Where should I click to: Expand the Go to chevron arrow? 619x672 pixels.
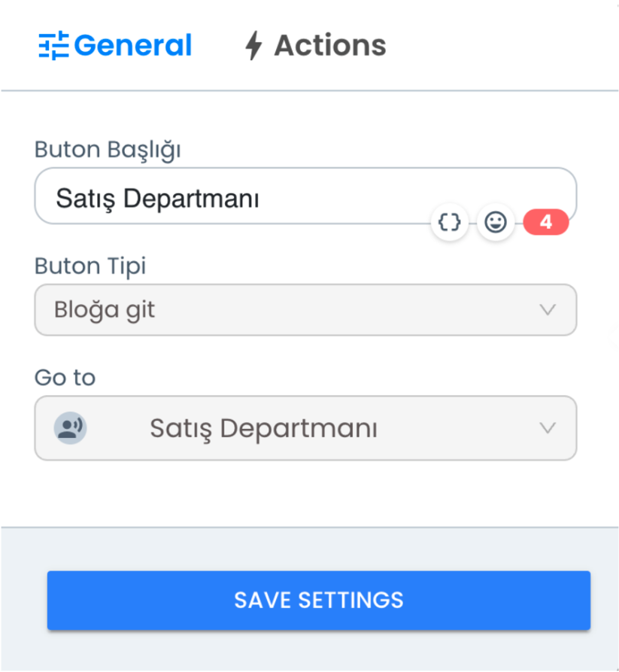[548, 427]
